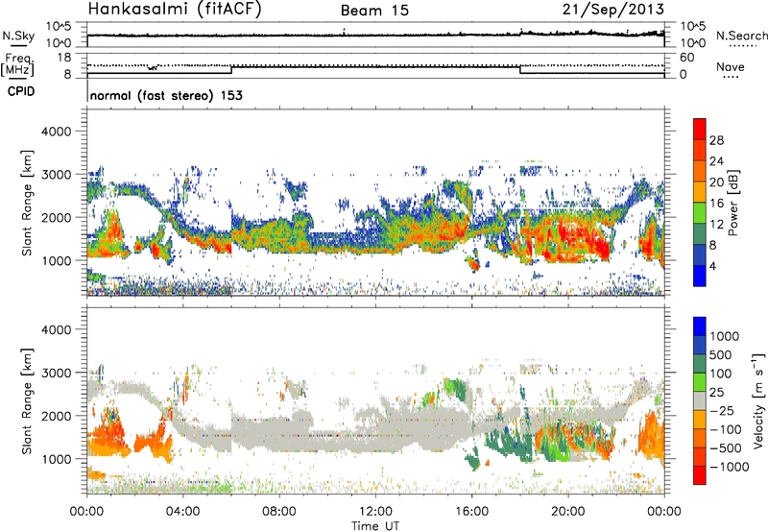Click the power panel 'Slant Range [km]' label
This screenshot has width=768, height=532.
27,203
